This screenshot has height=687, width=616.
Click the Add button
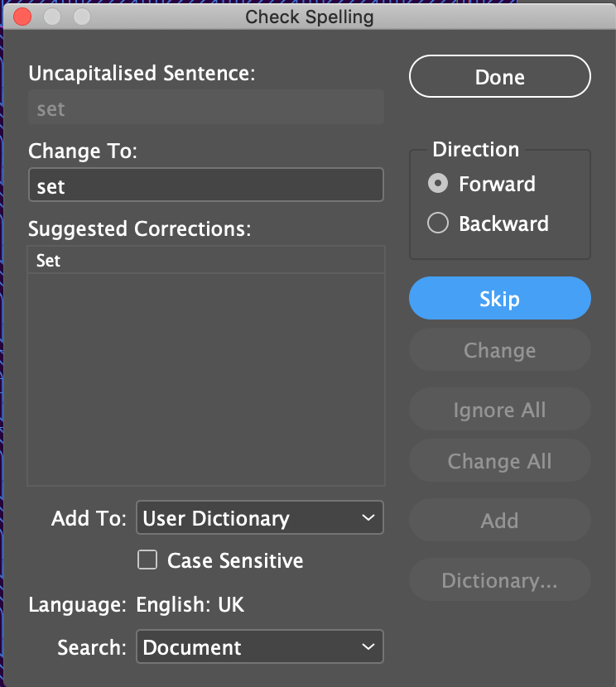(x=499, y=521)
